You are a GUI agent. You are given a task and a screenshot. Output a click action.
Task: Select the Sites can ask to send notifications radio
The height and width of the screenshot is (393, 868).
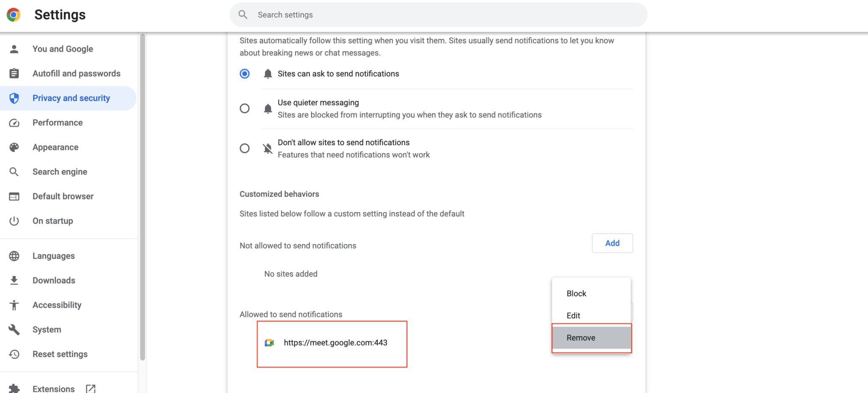click(x=245, y=73)
